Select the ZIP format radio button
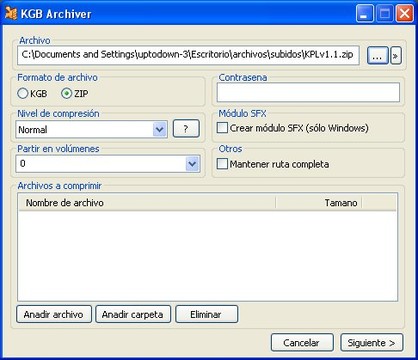The height and width of the screenshot is (360, 418). pos(67,93)
